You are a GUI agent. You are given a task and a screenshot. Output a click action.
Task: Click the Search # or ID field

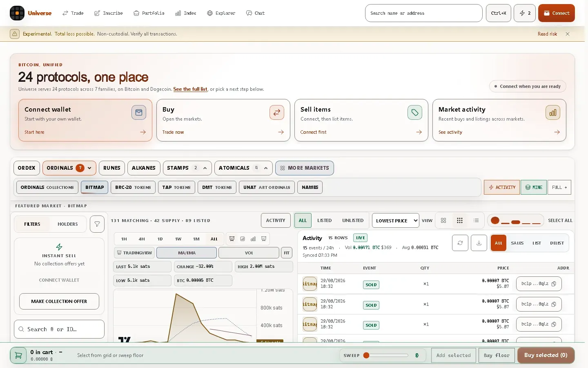pyautogui.click(x=59, y=329)
